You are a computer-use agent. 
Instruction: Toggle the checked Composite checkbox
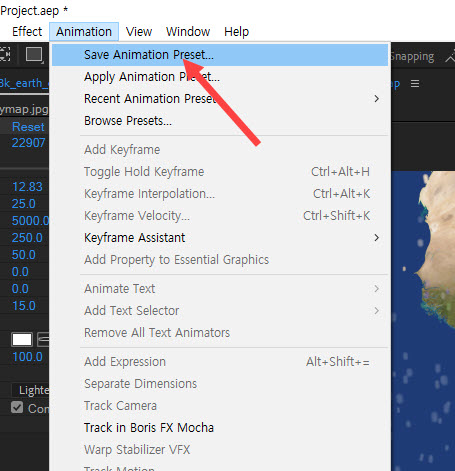(x=17, y=407)
